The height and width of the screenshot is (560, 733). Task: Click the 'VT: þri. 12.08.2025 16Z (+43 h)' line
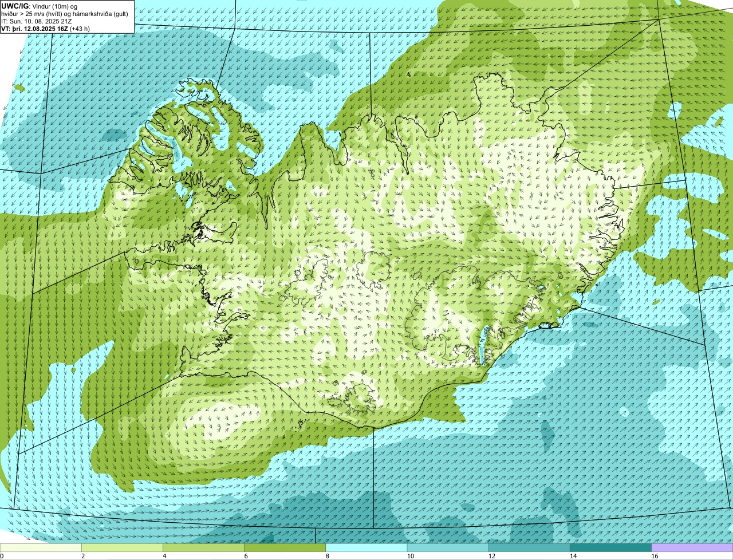[46, 28]
